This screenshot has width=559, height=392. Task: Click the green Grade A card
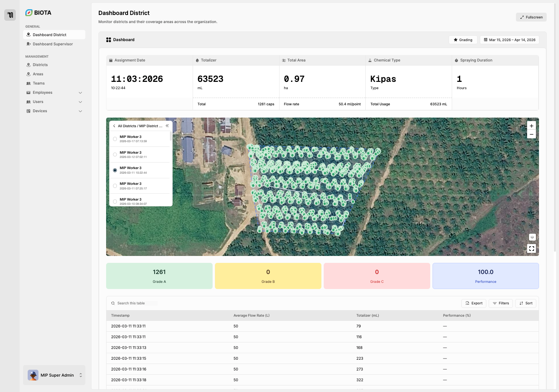[x=159, y=276]
